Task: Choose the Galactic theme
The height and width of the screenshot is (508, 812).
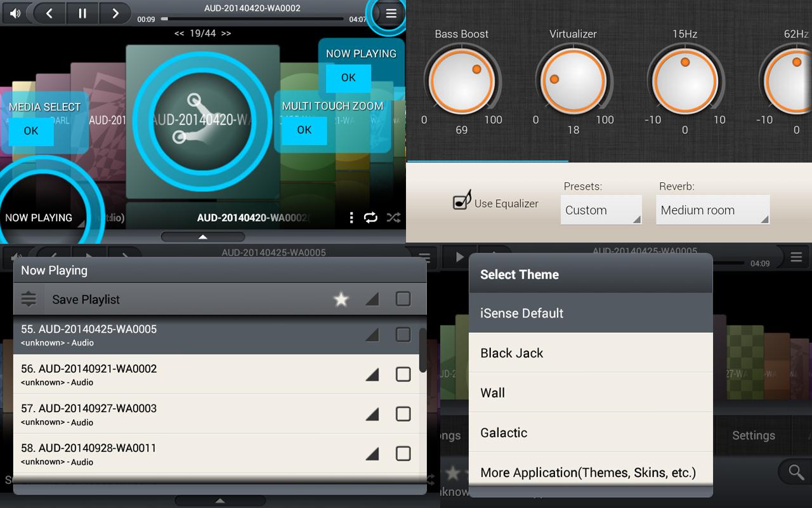Action: (x=591, y=432)
